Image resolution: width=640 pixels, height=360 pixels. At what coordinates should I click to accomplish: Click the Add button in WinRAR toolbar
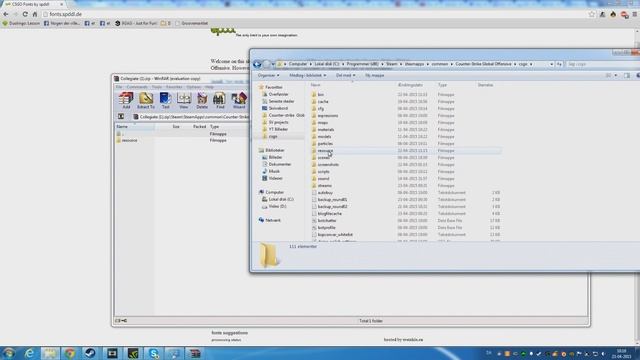(126, 100)
